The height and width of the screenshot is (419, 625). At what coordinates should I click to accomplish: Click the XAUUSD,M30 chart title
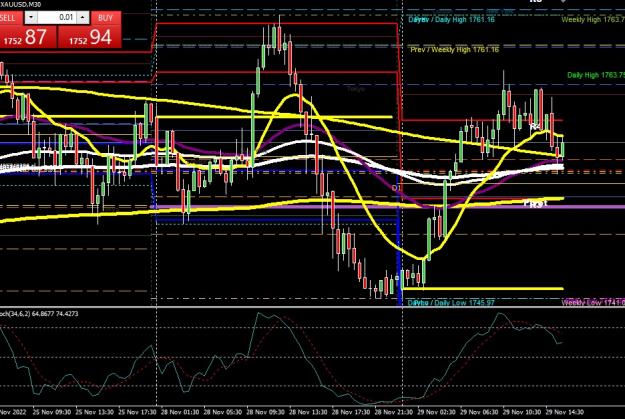pos(20,4)
